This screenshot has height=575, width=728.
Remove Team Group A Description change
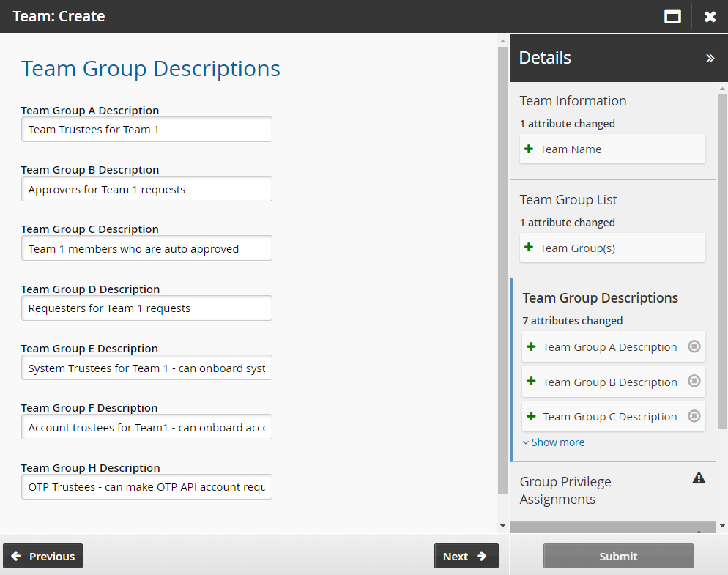click(694, 346)
